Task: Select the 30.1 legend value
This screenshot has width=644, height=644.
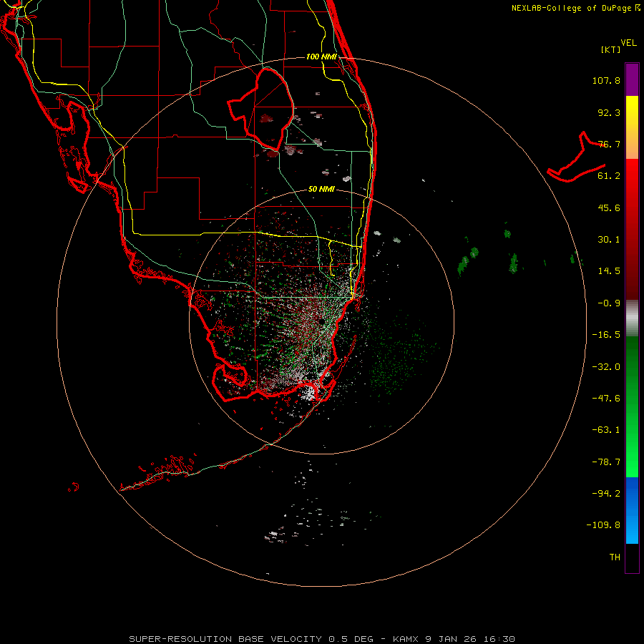Action: click(x=609, y=240)
